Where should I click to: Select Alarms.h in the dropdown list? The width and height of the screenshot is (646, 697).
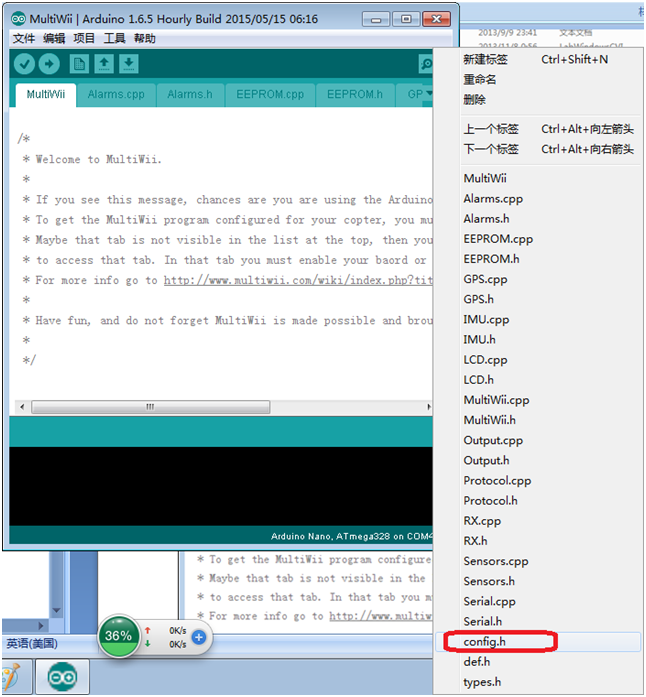(x=538, y=219)
